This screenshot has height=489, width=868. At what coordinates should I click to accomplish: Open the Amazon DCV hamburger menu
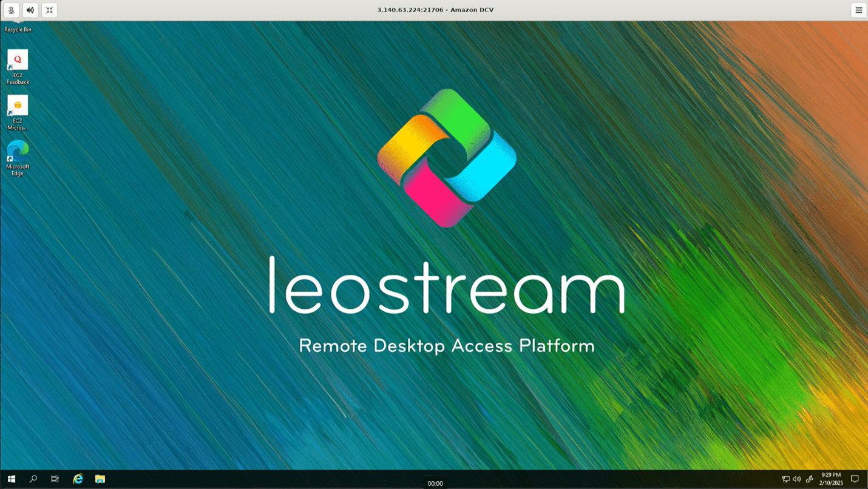pos(858,10)
